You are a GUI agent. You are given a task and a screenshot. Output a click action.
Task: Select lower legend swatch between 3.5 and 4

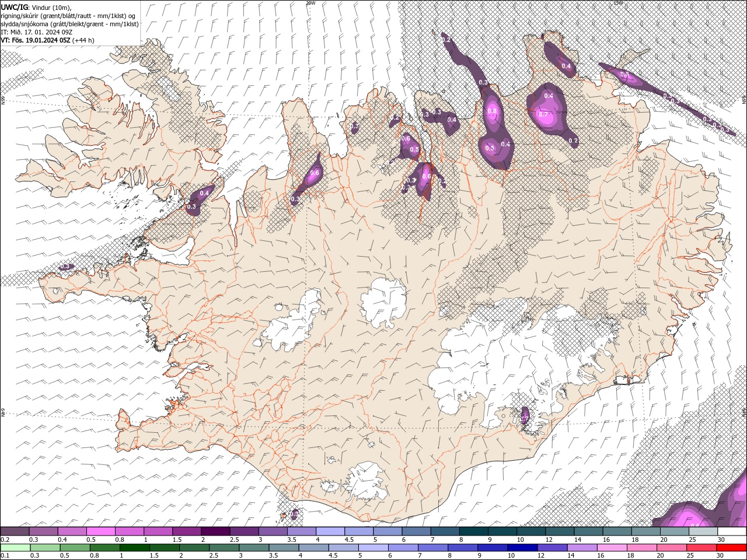click(284, 548)
